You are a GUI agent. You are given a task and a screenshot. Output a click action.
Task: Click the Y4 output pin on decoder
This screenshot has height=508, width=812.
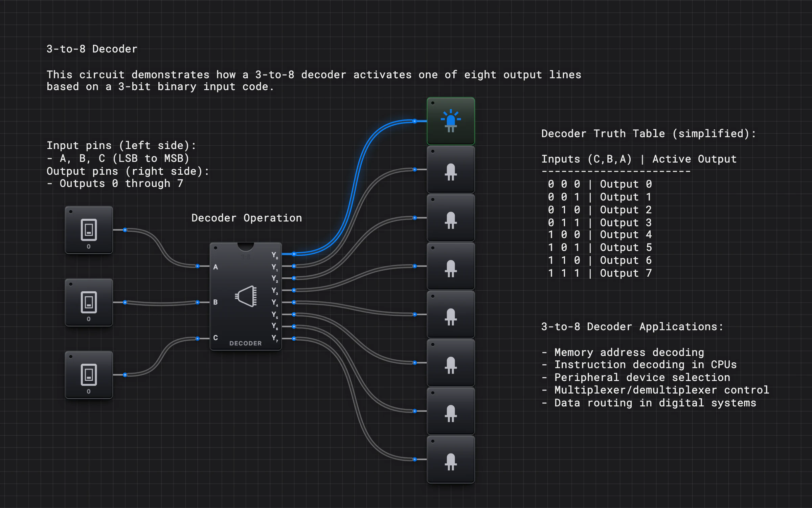click(x=294, y=302)
